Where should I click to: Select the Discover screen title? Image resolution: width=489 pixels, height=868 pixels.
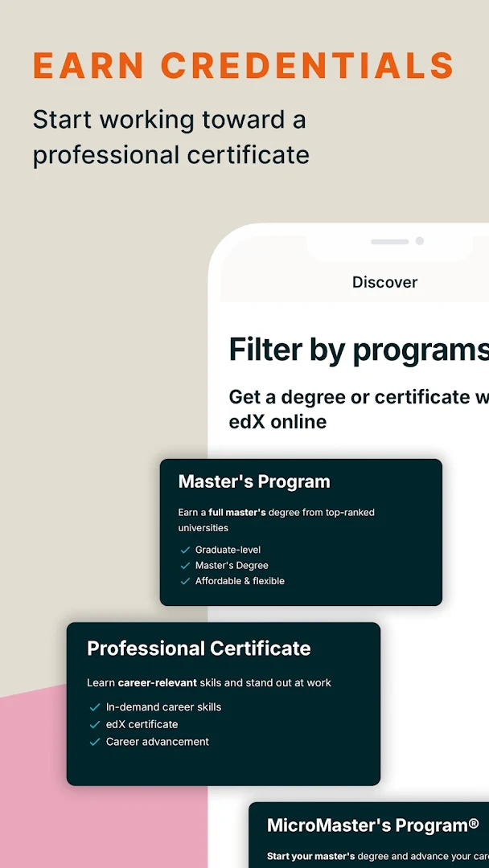385,282
